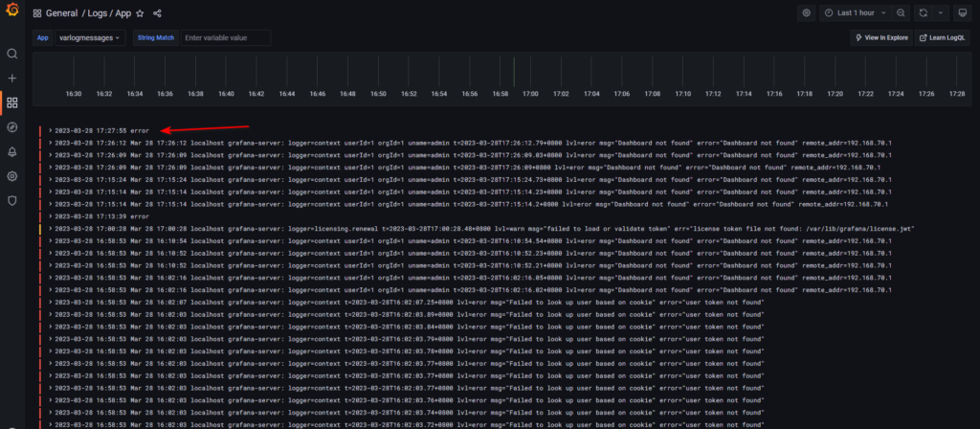Expand the refresh interval dropdown arrow
The height and width of the screenshot is (429, 980).
[939, 13]
